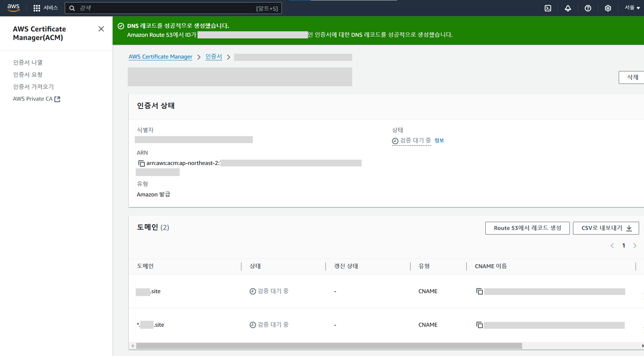Click the AWS logo home icon
Viewport: 644px width, 356px height.
13,8
